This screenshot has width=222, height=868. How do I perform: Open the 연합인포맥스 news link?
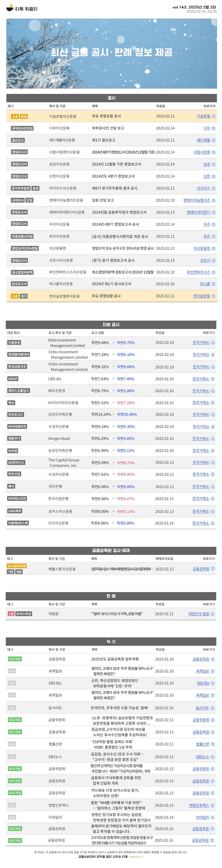199,805
